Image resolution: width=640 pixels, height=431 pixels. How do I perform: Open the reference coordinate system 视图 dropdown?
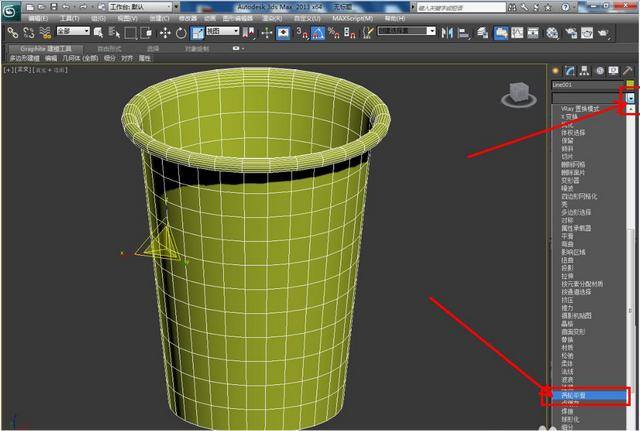(x=222, y=31)
